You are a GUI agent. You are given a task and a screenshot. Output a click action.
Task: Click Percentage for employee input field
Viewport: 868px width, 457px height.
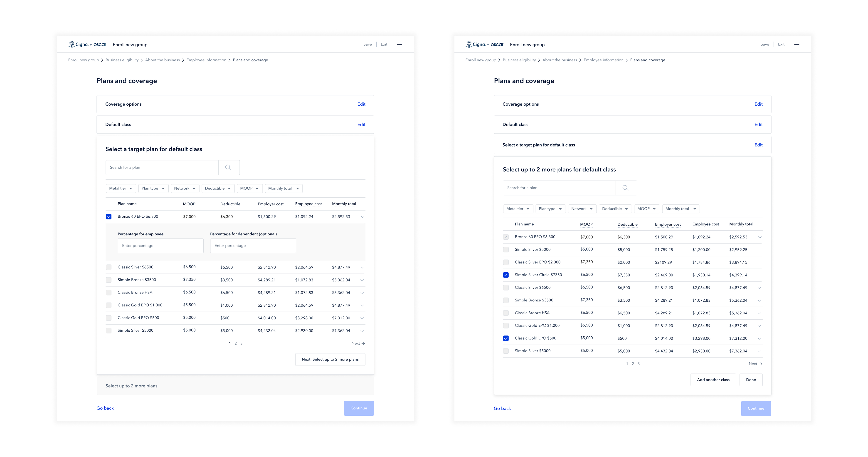(160, 246)
